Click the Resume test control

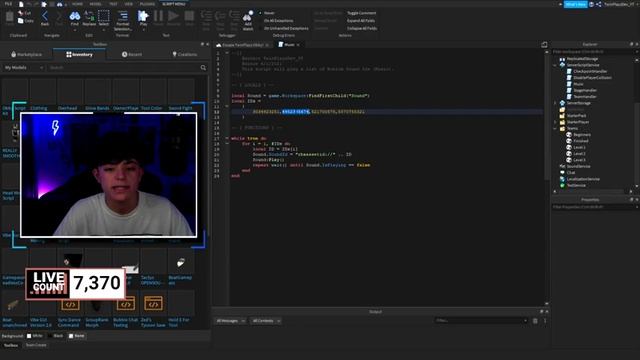173,16
